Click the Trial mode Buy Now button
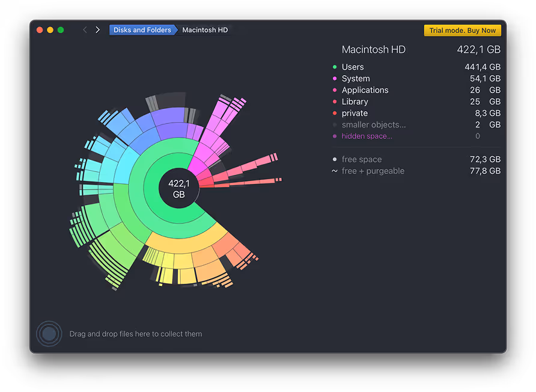 pos(462,31)
